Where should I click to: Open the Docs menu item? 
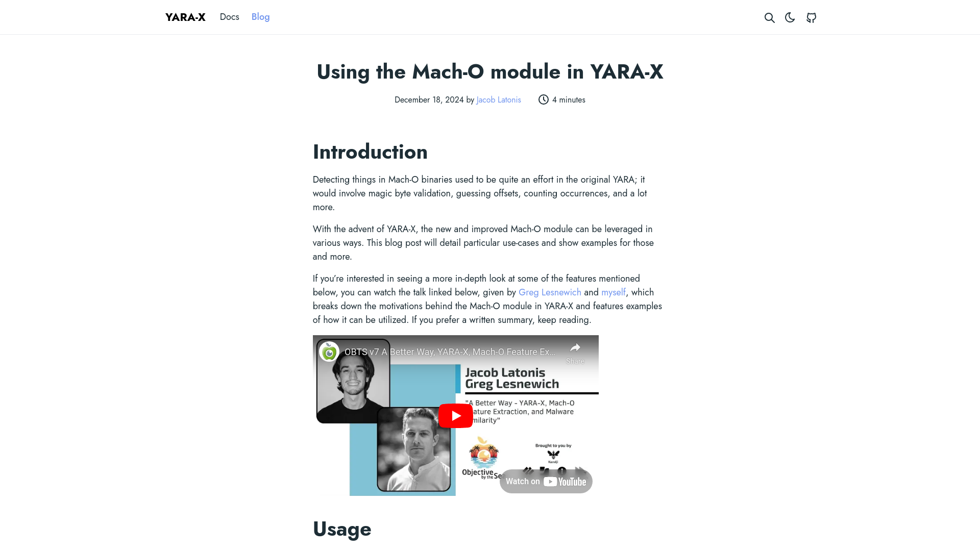(x=229, y=17)
